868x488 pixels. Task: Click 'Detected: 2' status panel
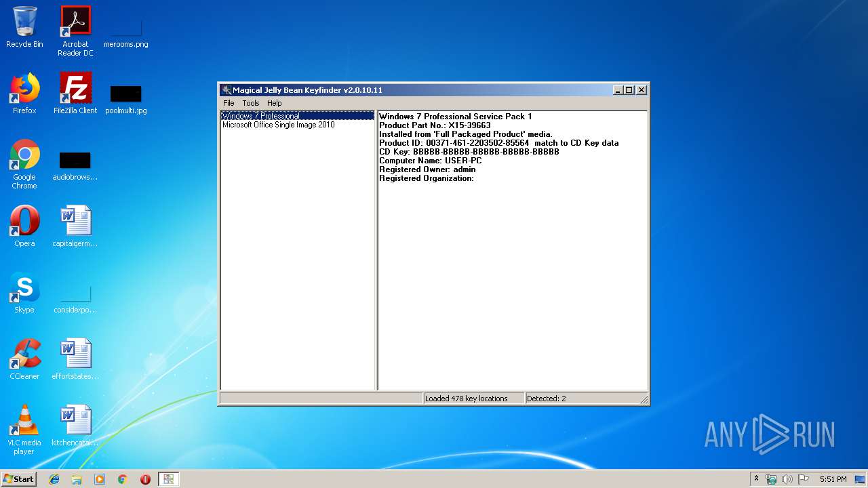click(587, 399)
